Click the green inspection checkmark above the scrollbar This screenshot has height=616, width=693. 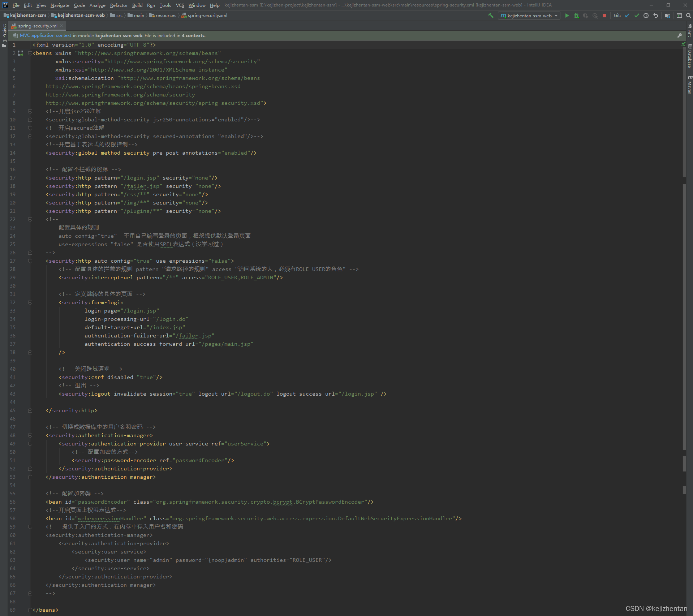click(x=683, y=44)
